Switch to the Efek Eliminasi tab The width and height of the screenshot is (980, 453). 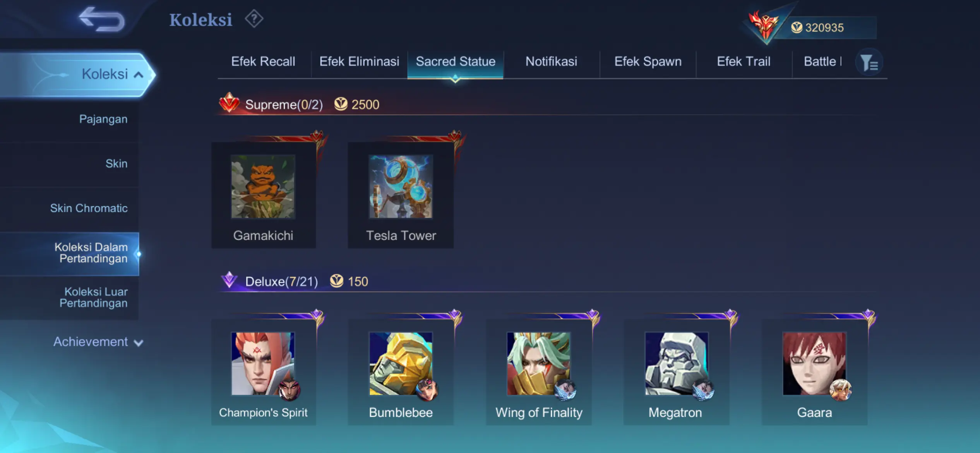tap(359, 62)
